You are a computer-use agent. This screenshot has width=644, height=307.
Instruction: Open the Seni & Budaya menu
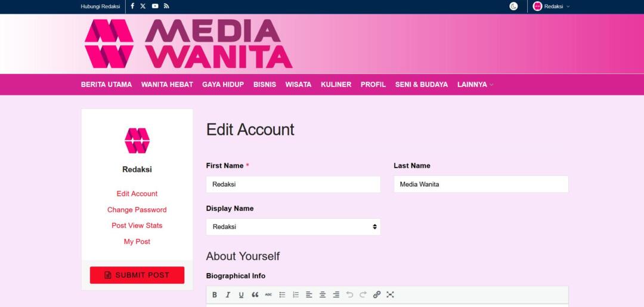click(422, 85)
